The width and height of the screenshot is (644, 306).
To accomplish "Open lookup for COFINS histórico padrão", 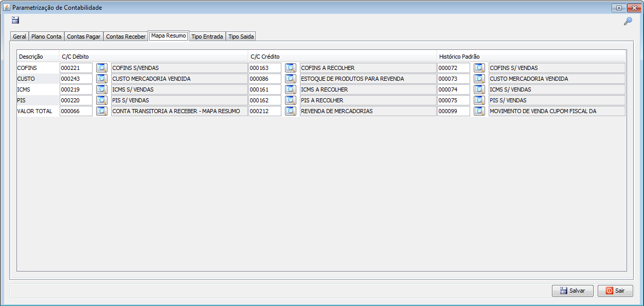I will [x=479, y=68].
